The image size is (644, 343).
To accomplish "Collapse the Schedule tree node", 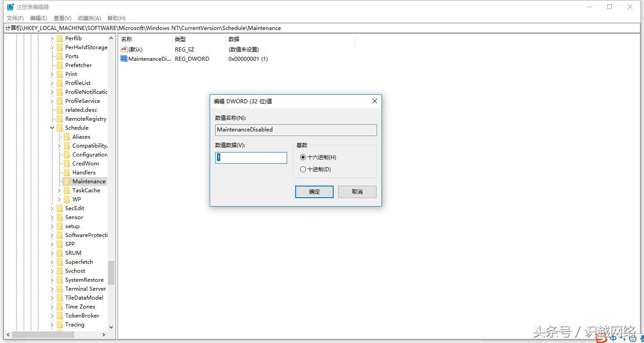I will click(x=52, y=127).
